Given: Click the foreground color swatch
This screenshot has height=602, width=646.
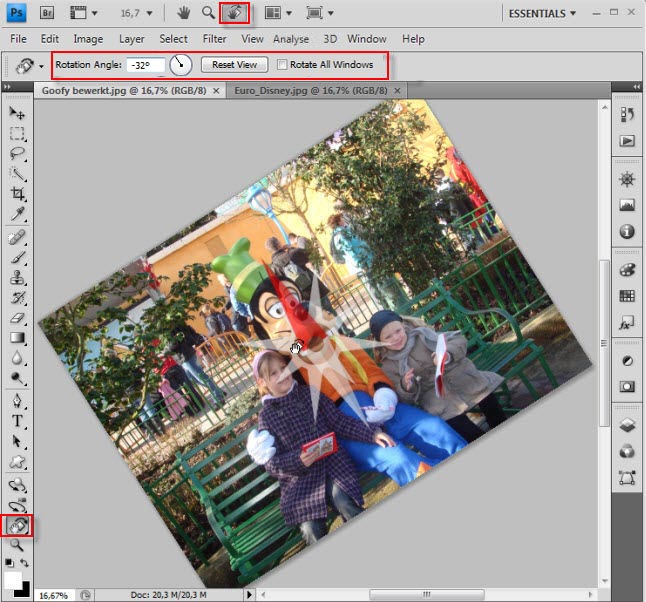Looking at the screenshot, I should click(x=12, y=580).
